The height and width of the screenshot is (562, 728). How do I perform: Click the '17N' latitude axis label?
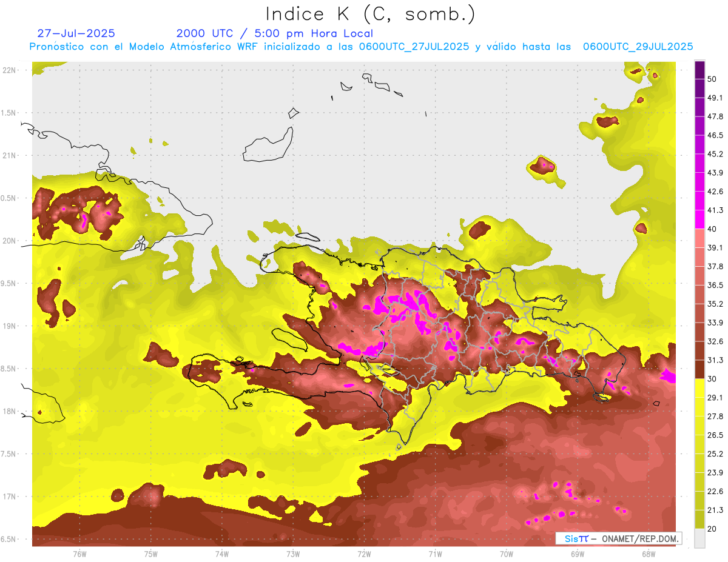click(x=10, y=497)
